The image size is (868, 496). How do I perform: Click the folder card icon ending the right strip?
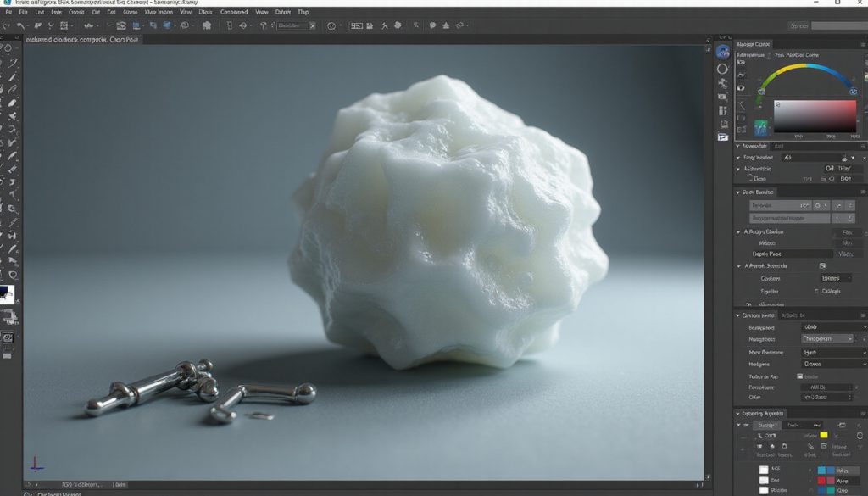723,137
